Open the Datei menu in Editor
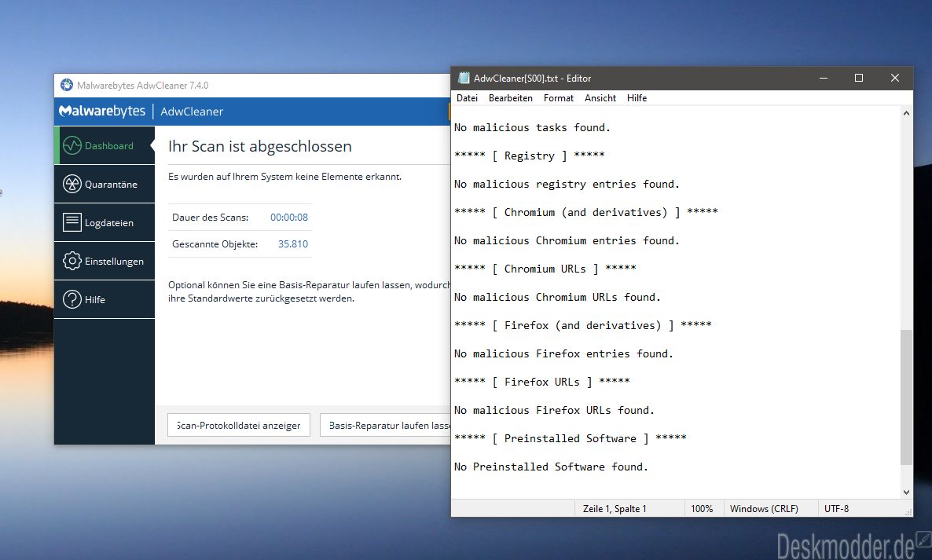The image size is (932, 560). click(x=468, y=98)
